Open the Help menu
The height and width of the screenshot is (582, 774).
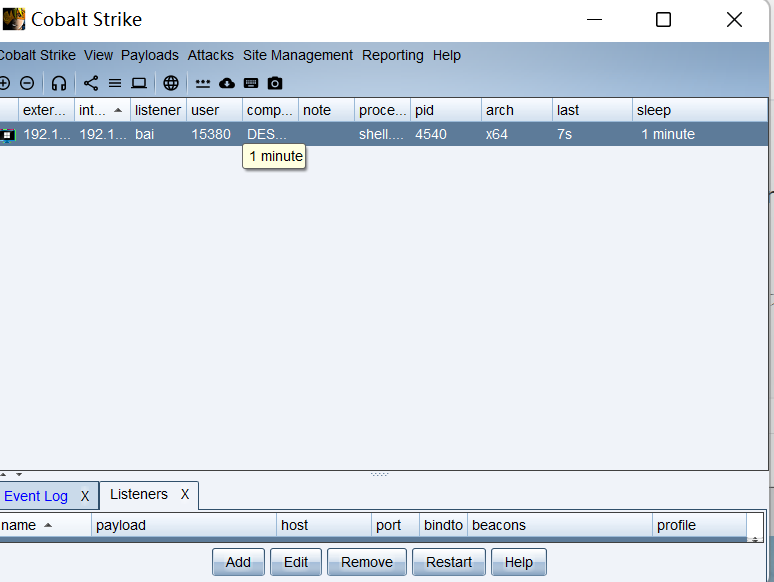click(447, 55)
